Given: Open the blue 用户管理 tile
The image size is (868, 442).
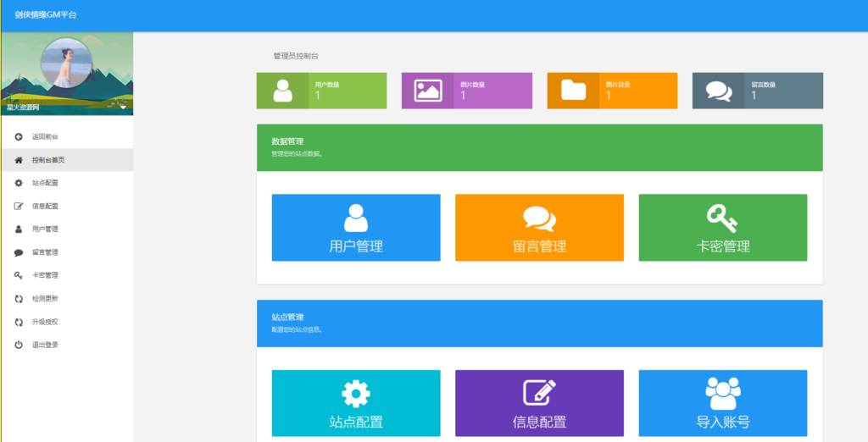Looking at the screenshot, I should [356, 228].
